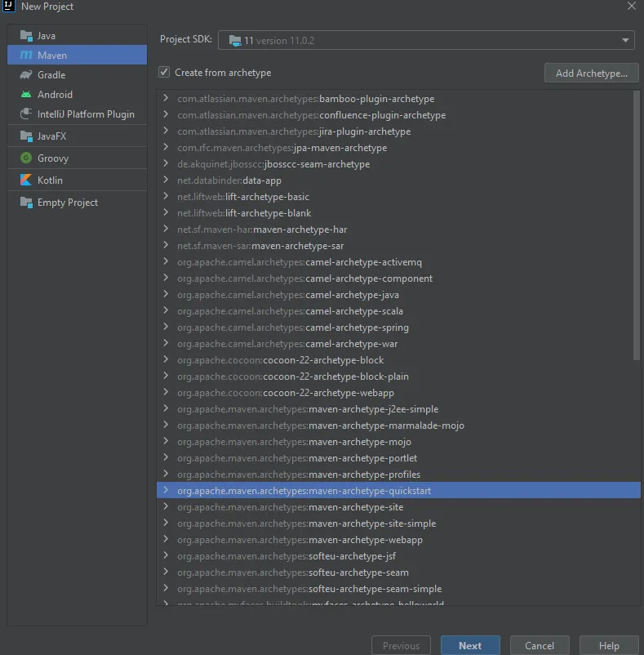Click the Maven 'm' icon

pos(26,56)
